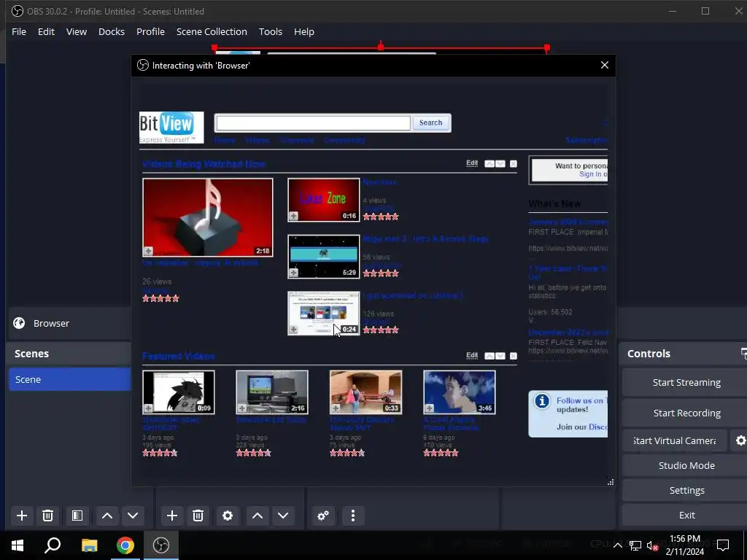Open the 3:45 anime featured video thumbnail
This screenshot has height=560, width=747.
click(460, 392)
